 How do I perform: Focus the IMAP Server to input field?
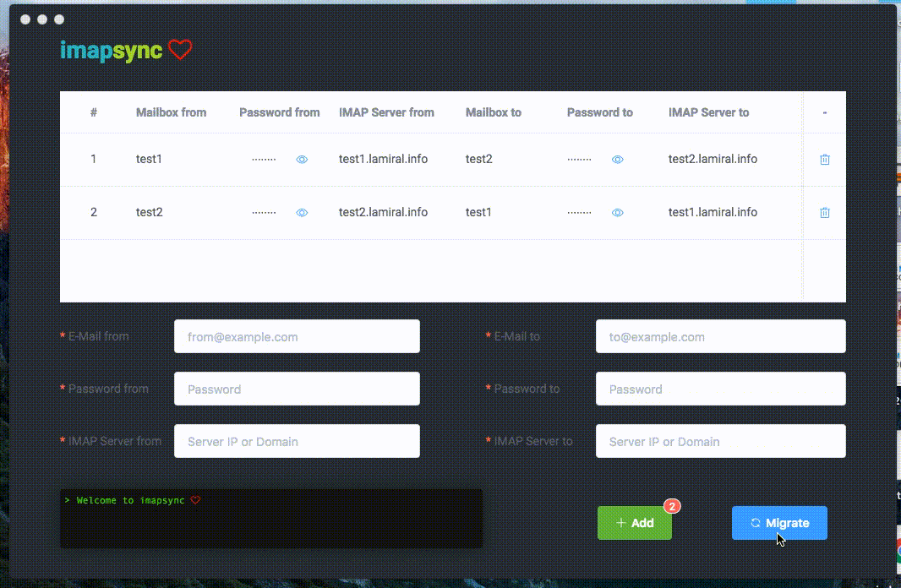tap(721, 441)
